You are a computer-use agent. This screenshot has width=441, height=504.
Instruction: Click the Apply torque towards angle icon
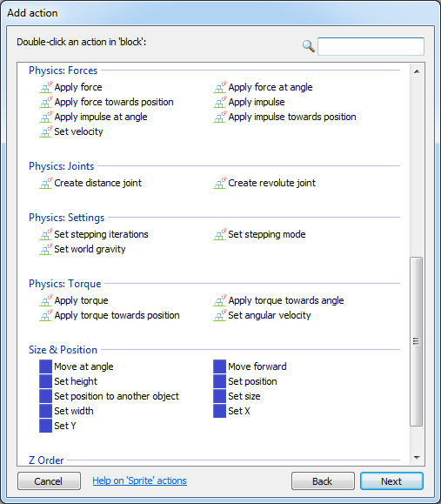point(220,300)
